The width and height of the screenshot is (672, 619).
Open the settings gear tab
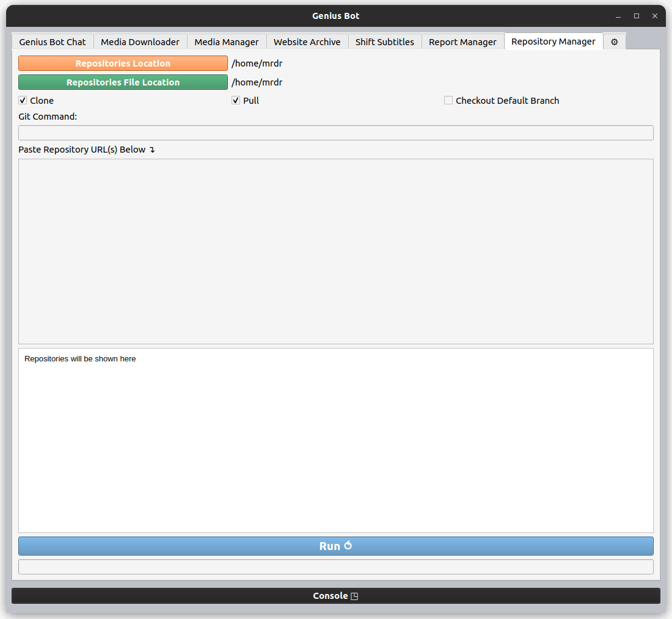click(x=614, y=41)
